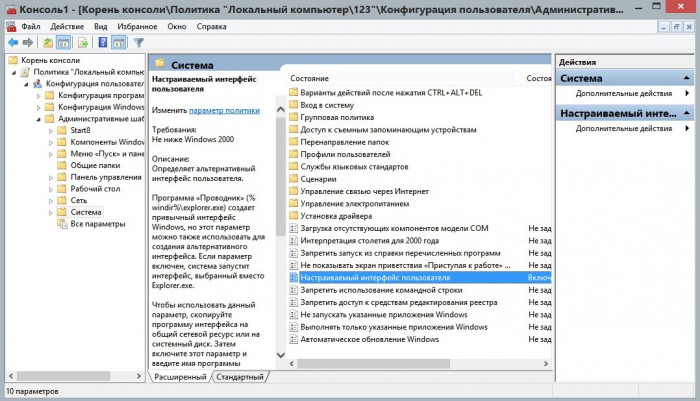The image size is (700, 401).
Task: Select Система in the console tree
Action: tap(86, 212)
